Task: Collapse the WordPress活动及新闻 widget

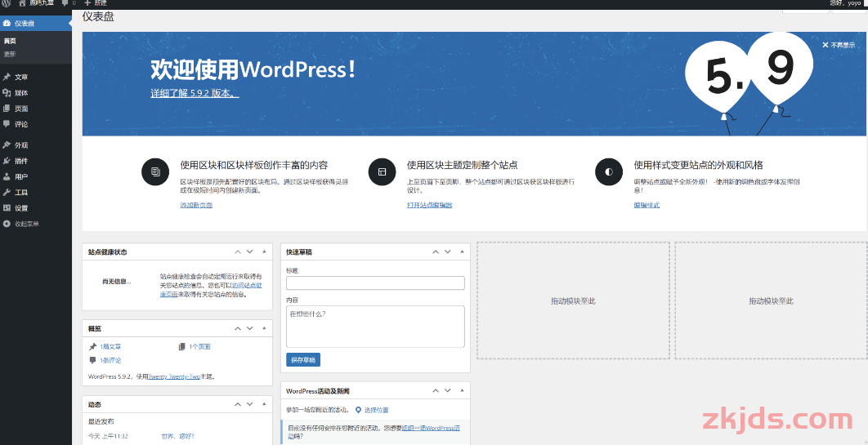Action: pyautogui.click(x=463, y=391)
